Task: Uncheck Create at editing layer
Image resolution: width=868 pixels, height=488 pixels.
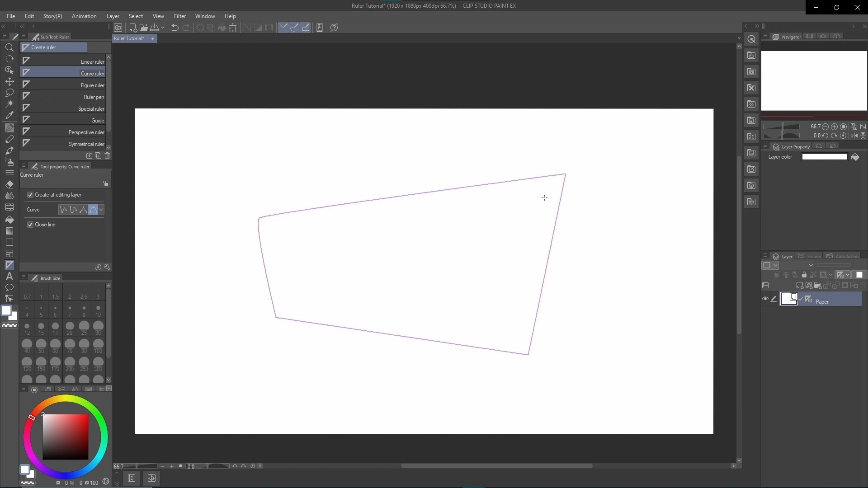Action: pyautogui.click(x=30, y=195)
